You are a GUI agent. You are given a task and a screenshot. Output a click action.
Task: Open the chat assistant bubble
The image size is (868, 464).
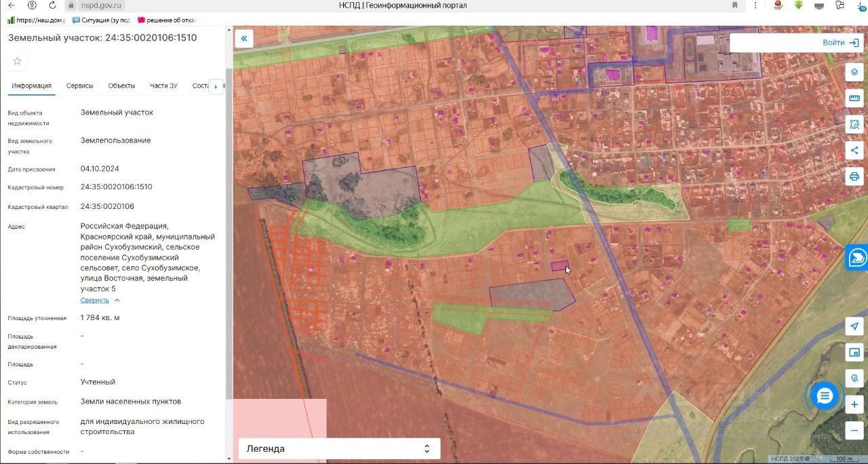pyautogui.click(x=825, y=396)
